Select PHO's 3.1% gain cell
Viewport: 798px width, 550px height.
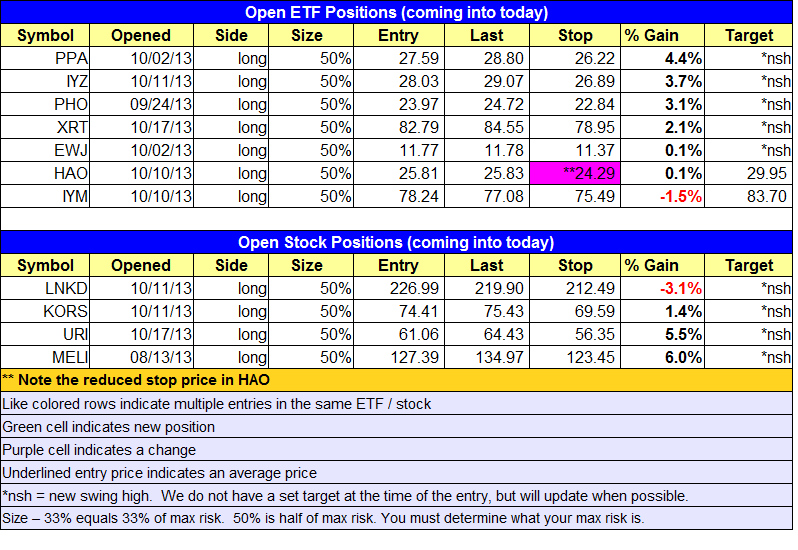tap(663, 104)
